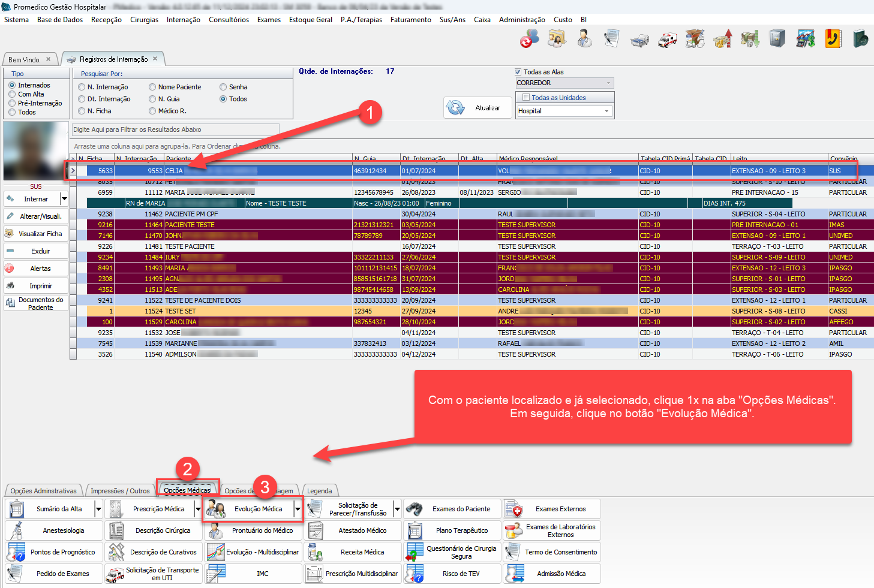Click the results filter text field
Image resolution: width=874 pixels, height=588 pixels.
click(175, 129)
